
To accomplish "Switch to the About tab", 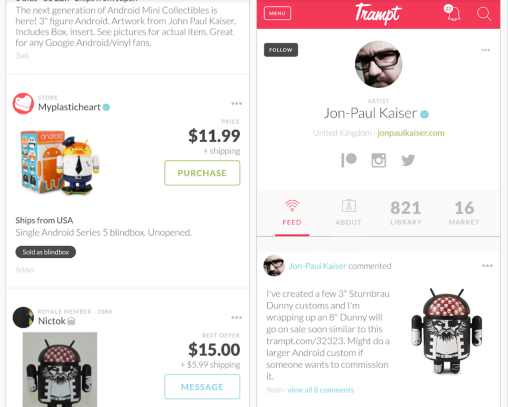I will point(349,213).
